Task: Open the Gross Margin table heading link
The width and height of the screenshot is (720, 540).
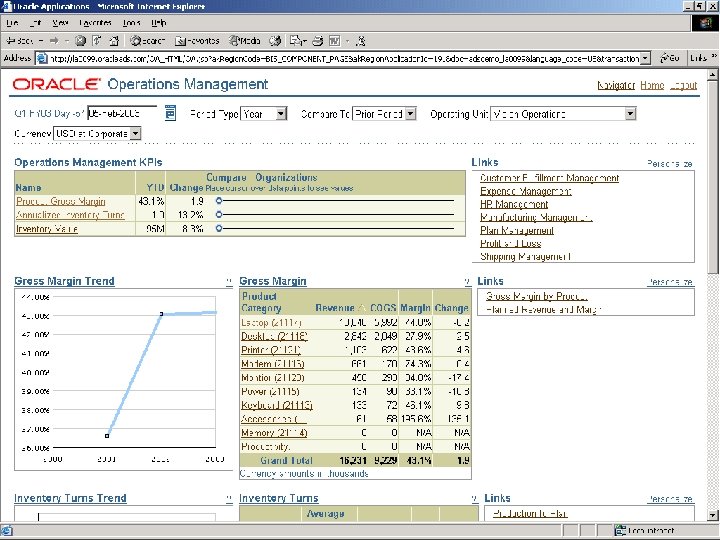Action: point(273,281)
